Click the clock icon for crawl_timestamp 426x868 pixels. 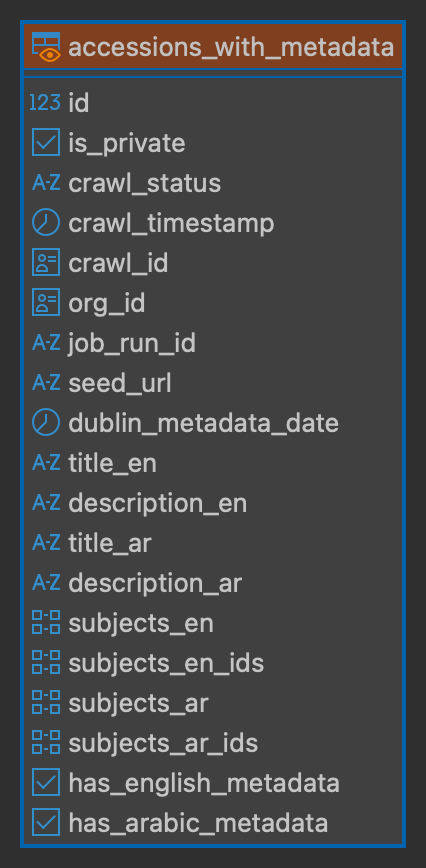(x=46, y=223)
